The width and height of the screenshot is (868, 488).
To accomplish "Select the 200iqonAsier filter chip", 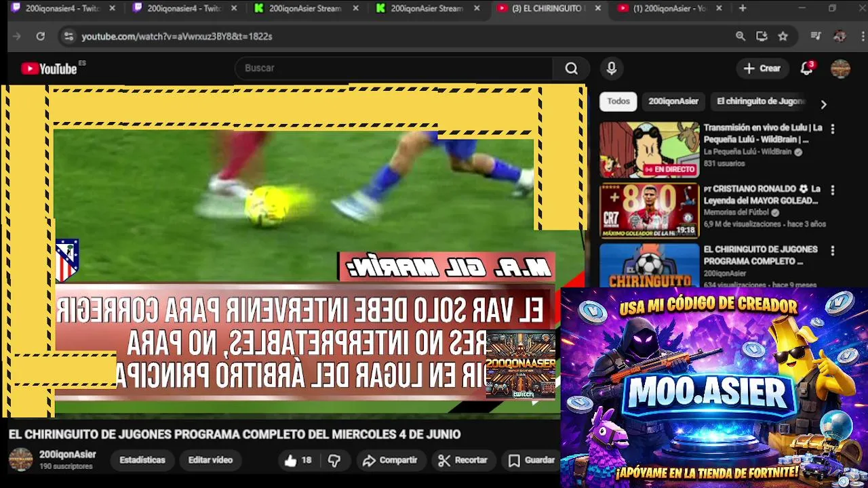I will coord(673,102).
